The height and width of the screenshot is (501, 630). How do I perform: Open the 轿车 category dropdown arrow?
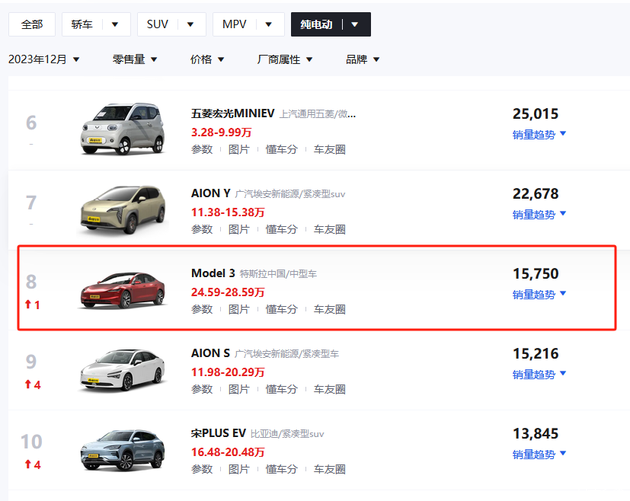pyautogui.click(x=115, y=24)
